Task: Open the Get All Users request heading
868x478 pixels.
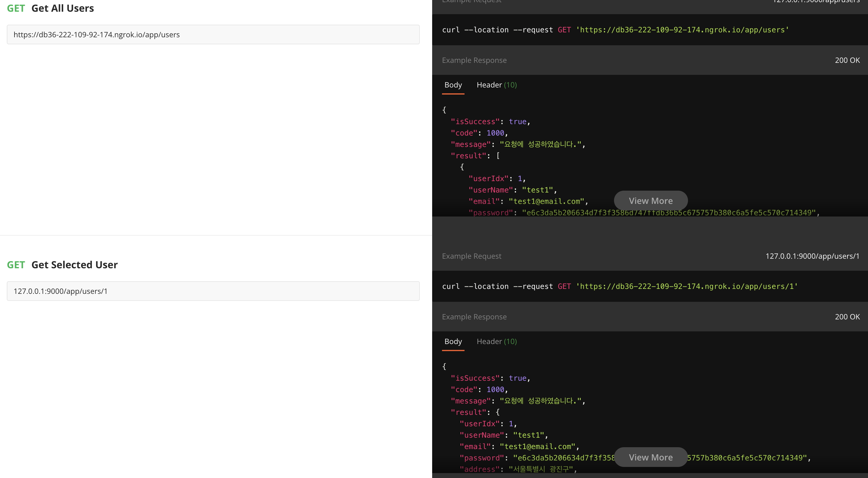Action: point(63,8)
